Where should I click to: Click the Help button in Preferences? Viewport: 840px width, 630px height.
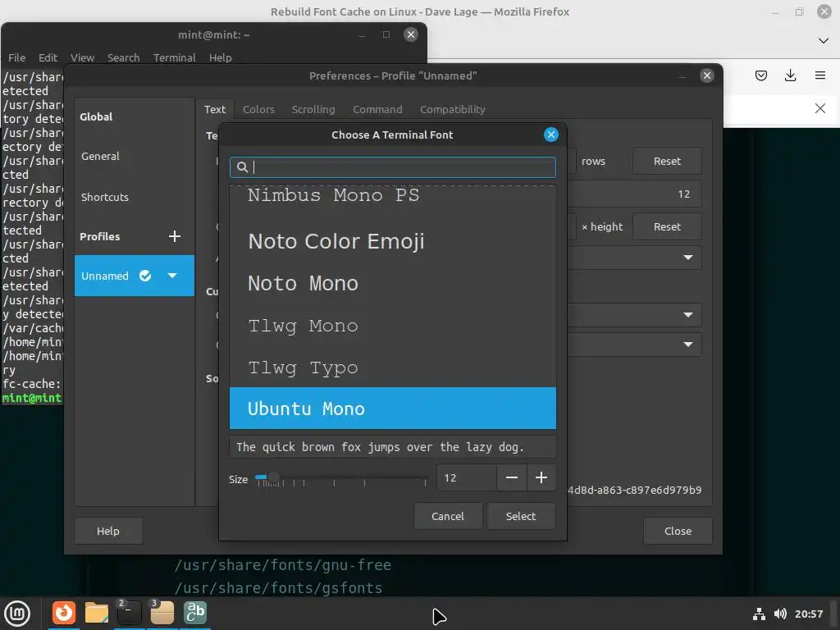click(108, 531)
